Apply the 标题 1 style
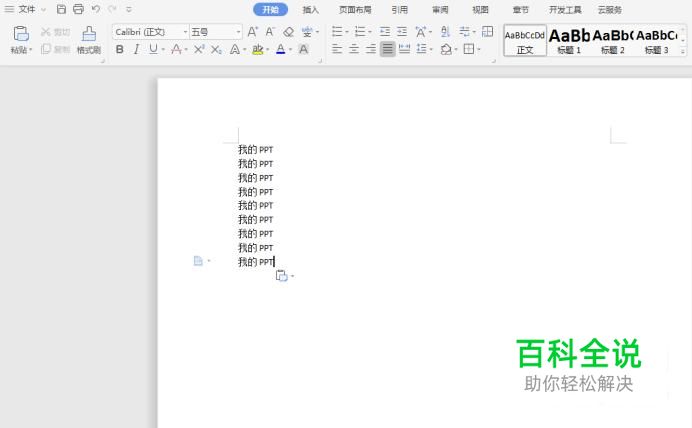 pyautogui.click(x=569, y=40)
